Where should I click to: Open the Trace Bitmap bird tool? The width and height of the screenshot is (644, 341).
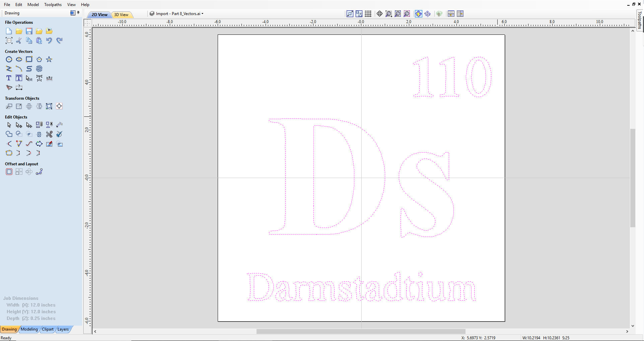point(9,87)
